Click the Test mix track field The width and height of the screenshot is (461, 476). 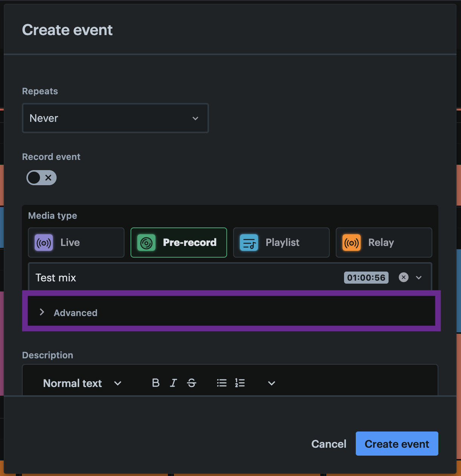pos(230,277)
